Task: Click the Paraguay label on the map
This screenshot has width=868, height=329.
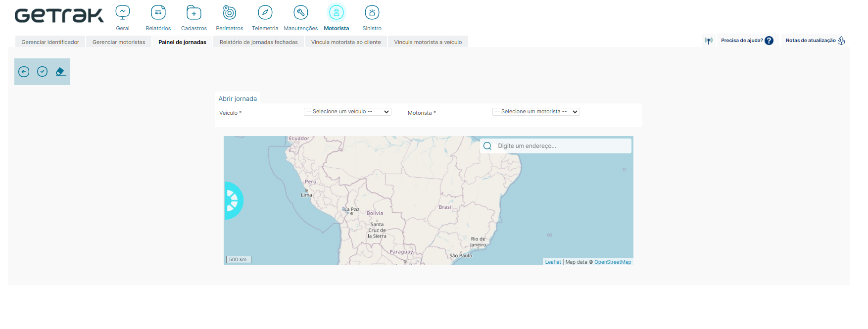Action: click(401, 252)
